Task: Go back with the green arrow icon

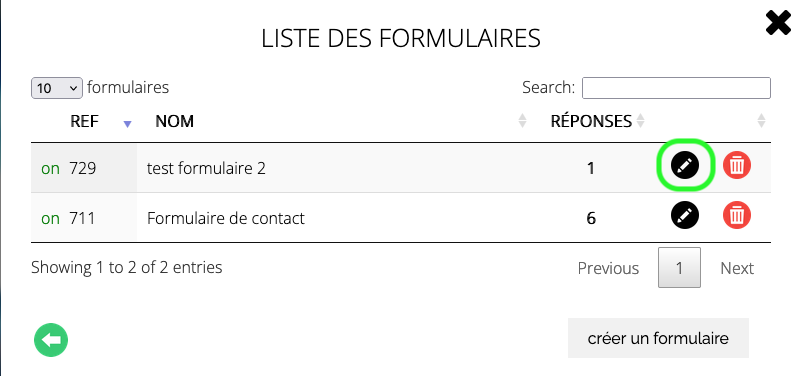Action: click(x=51, y=340)
